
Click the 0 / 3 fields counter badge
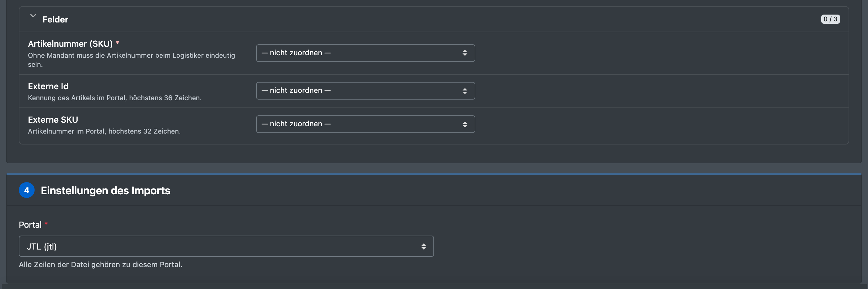click(x=830, y=19)
